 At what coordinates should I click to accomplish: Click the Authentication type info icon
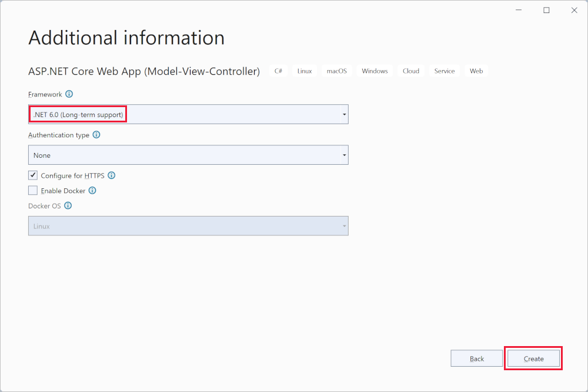coord(97,135)
